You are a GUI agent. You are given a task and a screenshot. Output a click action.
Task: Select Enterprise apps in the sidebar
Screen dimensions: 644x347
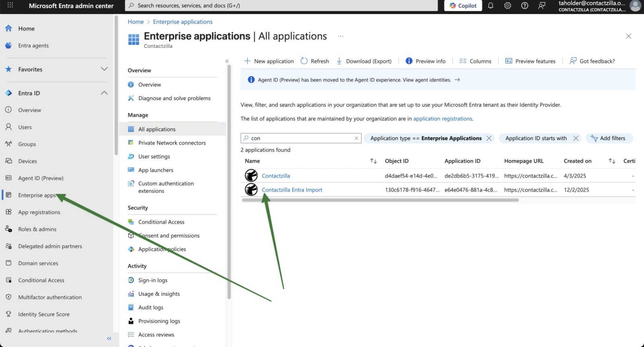(37, 195)
